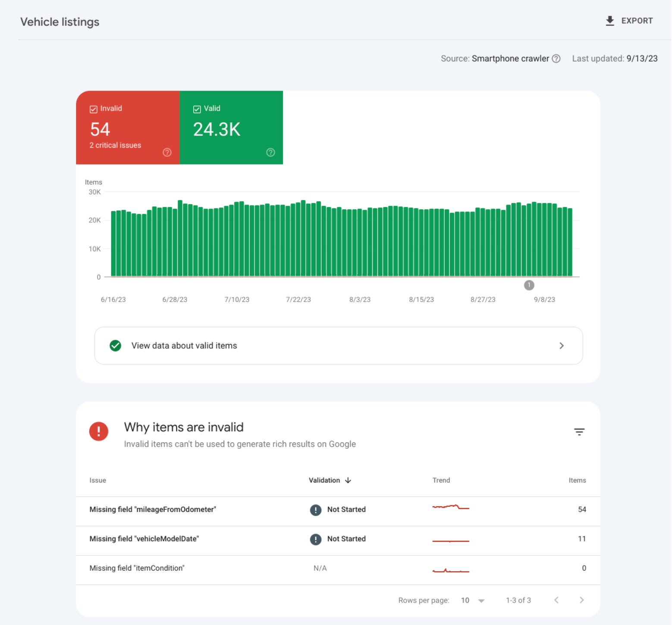Viewport: 672px width, 625px height.
Task: Click the help icon on the Invalid card
Action: point(167,152)
